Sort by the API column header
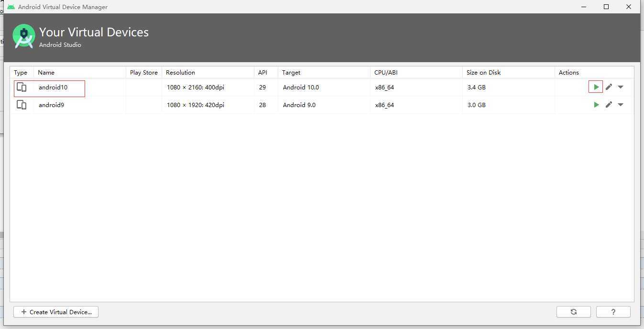Screen dimensions: 644x329 262,73
